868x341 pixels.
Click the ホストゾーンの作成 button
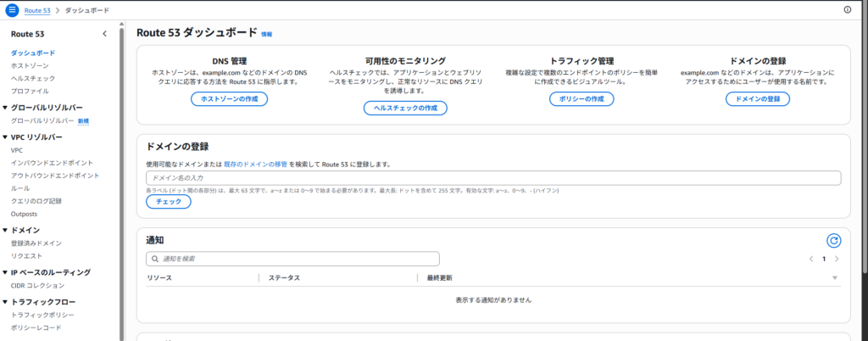pyautogui.click(x=229, y=99)
